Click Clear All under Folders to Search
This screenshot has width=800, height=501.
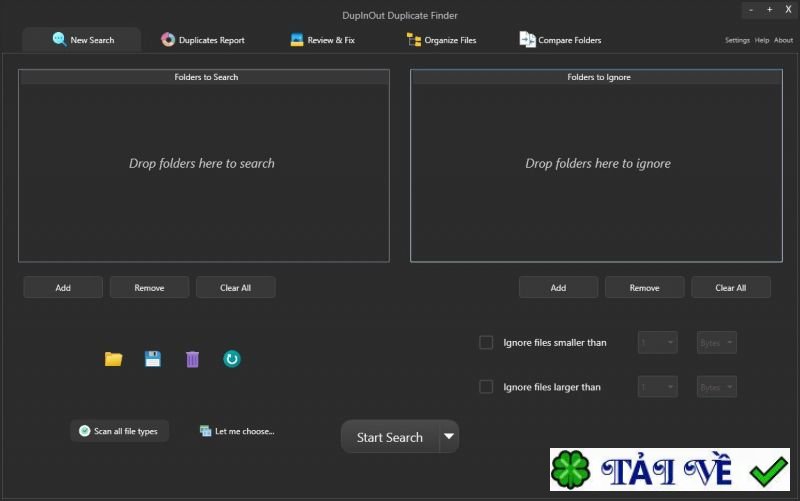236,288
